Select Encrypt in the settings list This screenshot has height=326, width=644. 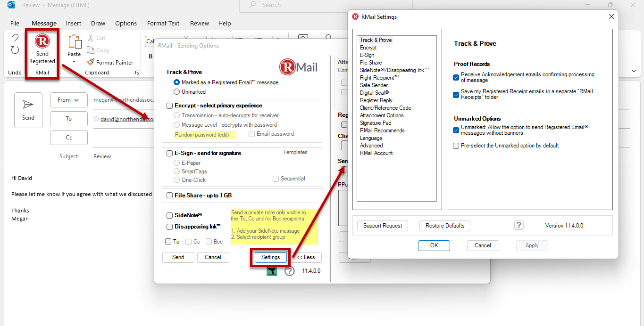[x=368, y=48]
